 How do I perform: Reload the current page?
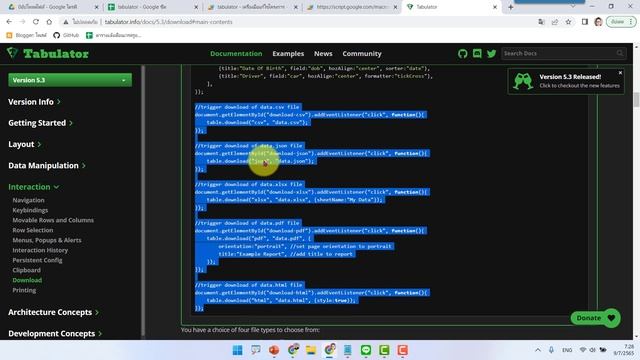(x=36, y=22)
